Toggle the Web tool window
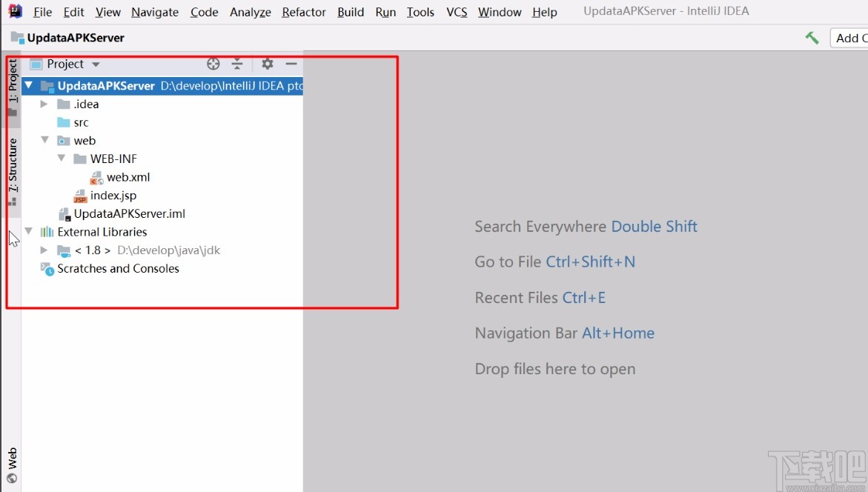The width and height of the screenshot is (868, 492). [x=13, y=457]
